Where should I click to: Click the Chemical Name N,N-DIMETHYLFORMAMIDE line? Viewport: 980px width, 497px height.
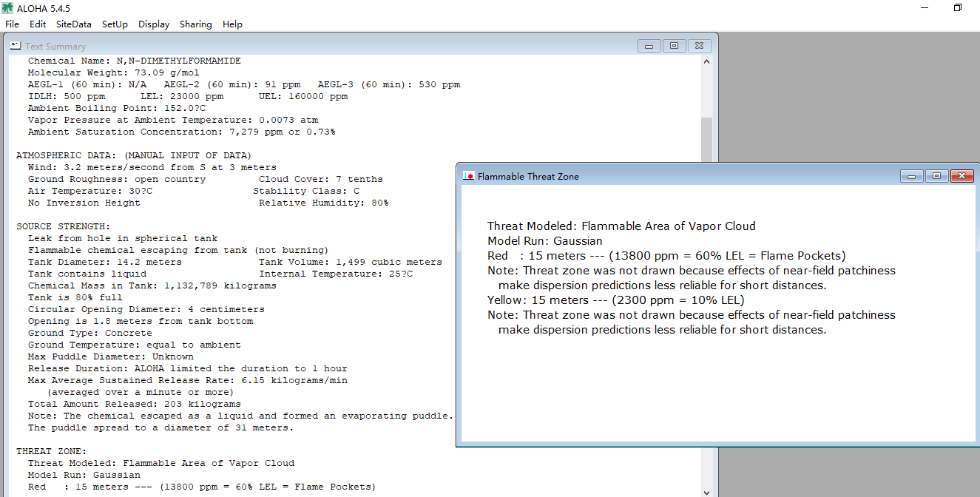tap(135, 61)
